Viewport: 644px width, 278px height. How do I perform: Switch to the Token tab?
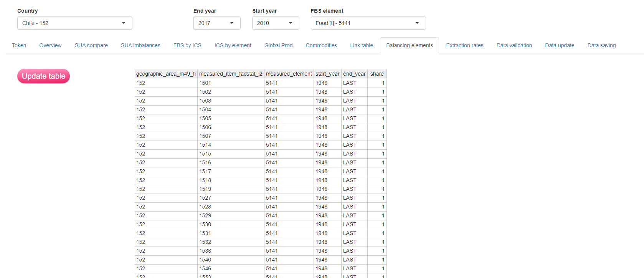(x=19, y=45)
